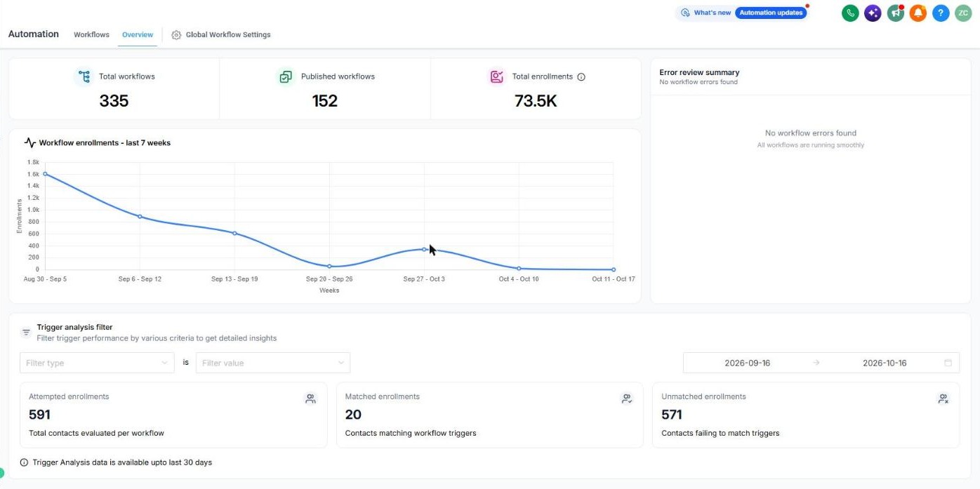Click the green phone dialer icon
Viewport: 980px width, 489px height.
pyautogui.click(x=850, y=13)
